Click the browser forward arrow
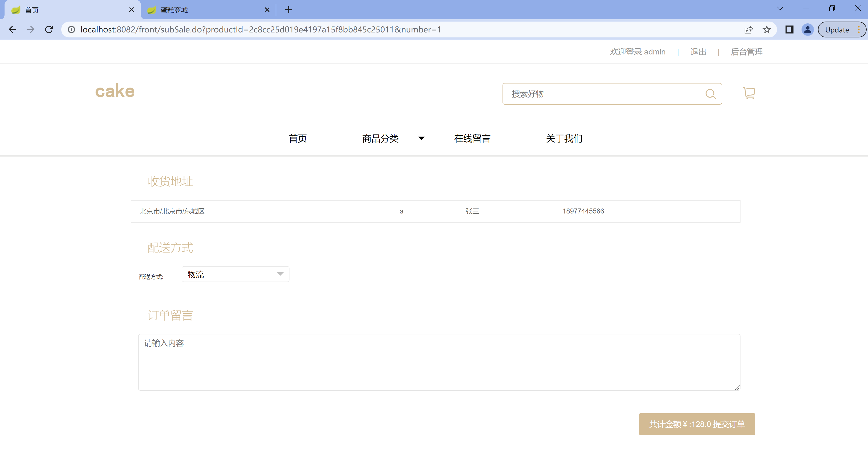The height and width of the screenshot is (466, 868). 31,30
